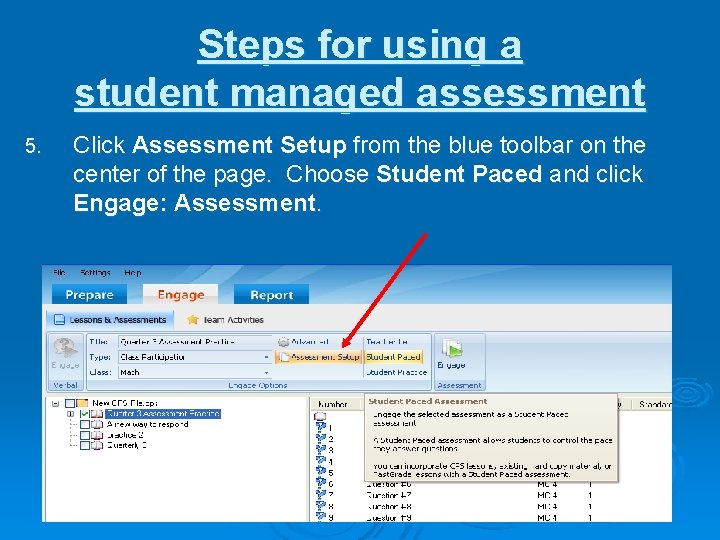Choose the Student Practice option
The height and width of the screenshot is (540, 720).
point(397,372)
